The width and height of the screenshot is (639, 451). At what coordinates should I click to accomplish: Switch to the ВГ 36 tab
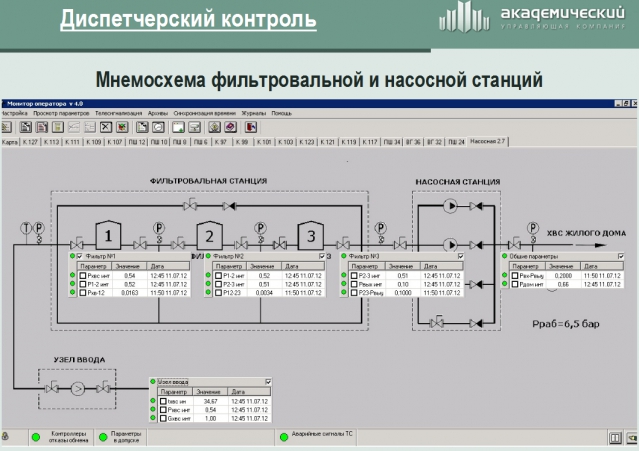[413, 142]
